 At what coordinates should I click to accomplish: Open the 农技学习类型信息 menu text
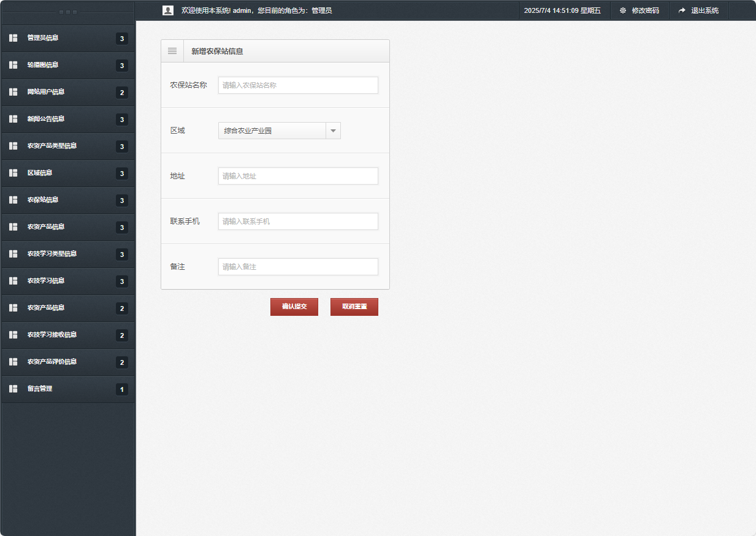click(52, 254)
